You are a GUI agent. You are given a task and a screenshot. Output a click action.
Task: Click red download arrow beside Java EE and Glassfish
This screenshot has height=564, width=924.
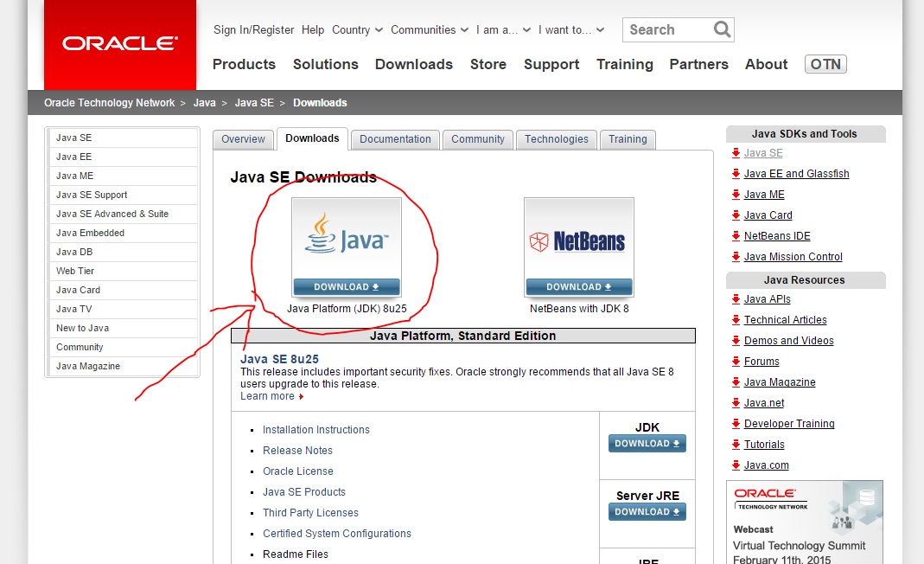tap(736, 174)
